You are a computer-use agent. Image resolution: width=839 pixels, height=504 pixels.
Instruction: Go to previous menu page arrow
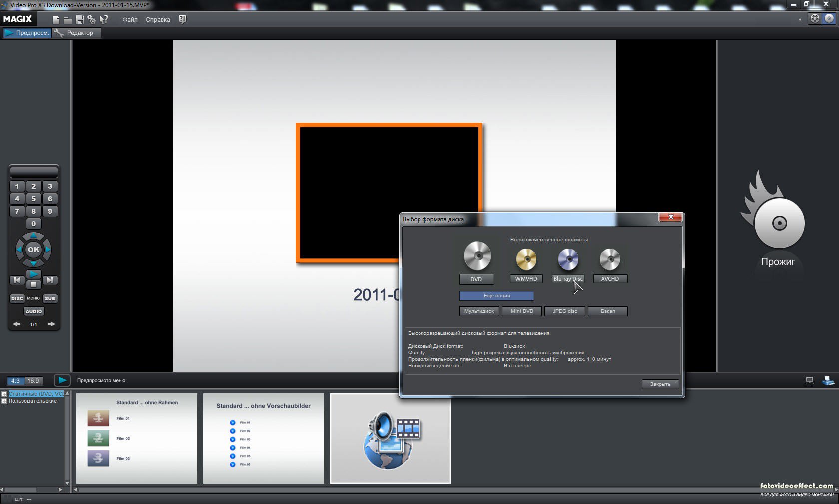pyautogui.click(x=17, y=324)
